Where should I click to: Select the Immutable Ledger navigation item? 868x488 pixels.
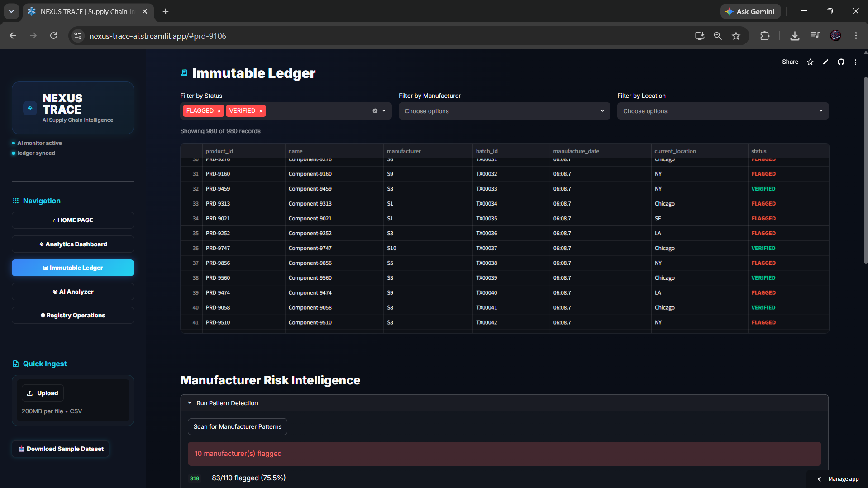click(x=73, y=268)
